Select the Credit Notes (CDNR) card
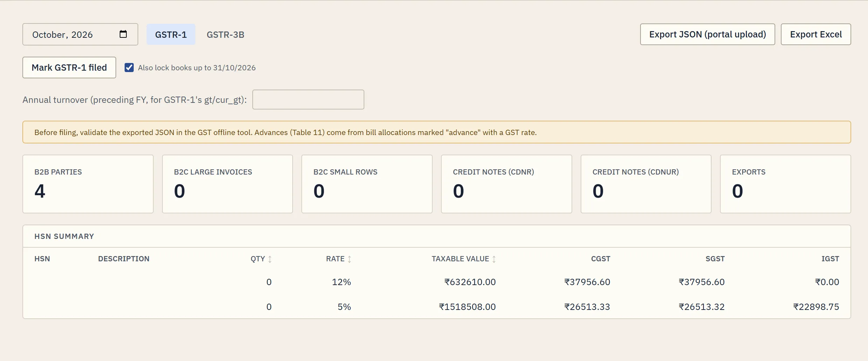The width and height of the screenshot is (868, 361). [506, 184]
